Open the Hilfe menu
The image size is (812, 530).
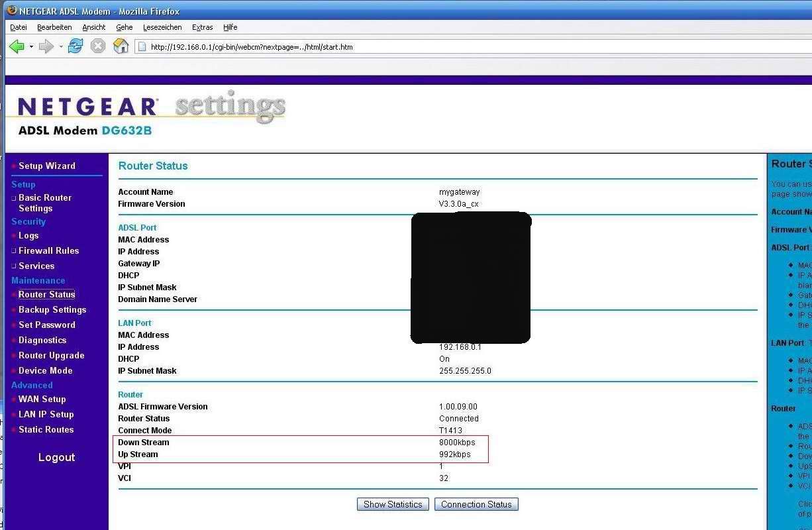(230, 27)
